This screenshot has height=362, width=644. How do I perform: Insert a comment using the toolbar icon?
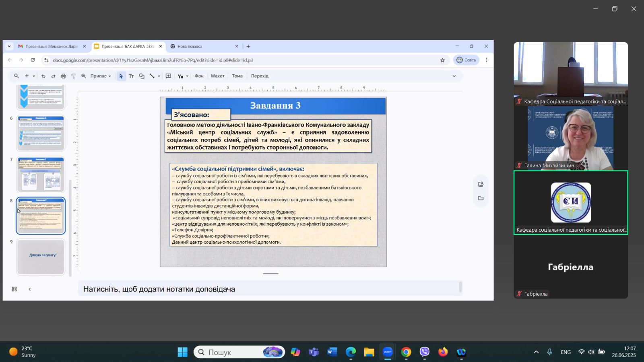tap(168, 76)
